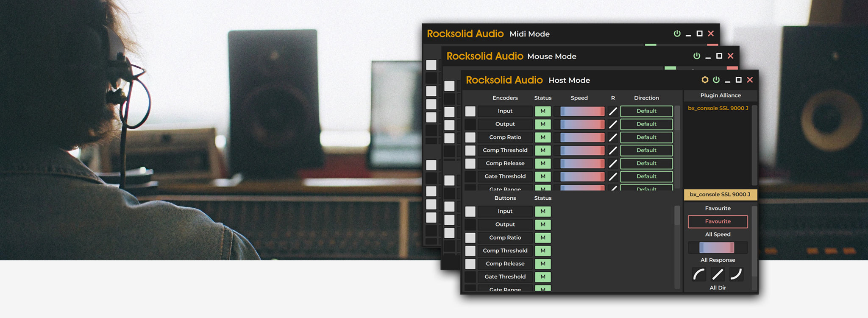Select bx_console SSL 9000 J in plugin list

click(718, 108)
